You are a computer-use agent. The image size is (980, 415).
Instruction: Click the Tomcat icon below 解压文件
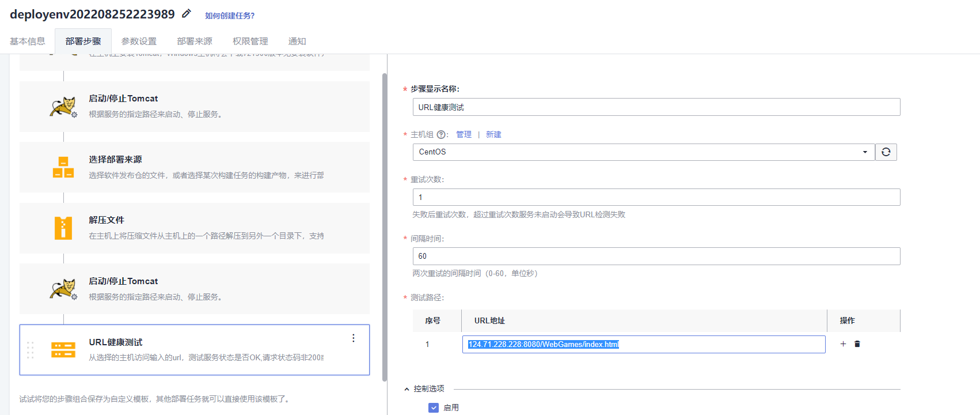pyautogui.click(x=63, y=289)
